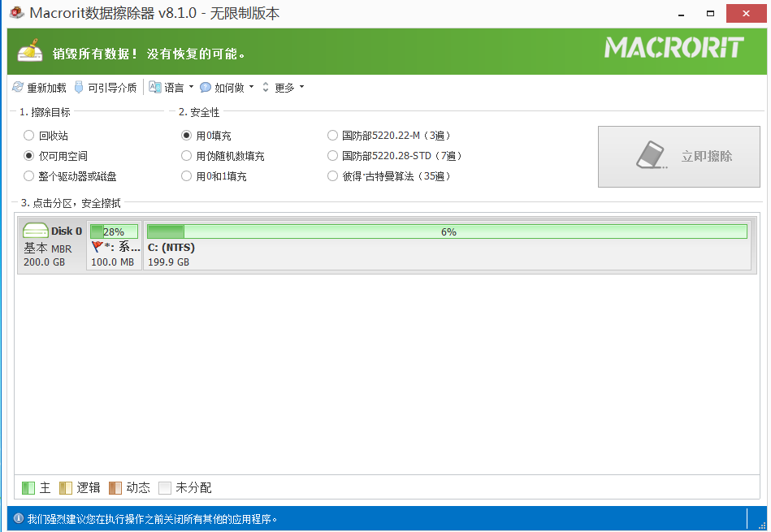The width and height of the screenshot is (771, 532).
Task: Click the bootable media USB icon
Action: point(79,87)
